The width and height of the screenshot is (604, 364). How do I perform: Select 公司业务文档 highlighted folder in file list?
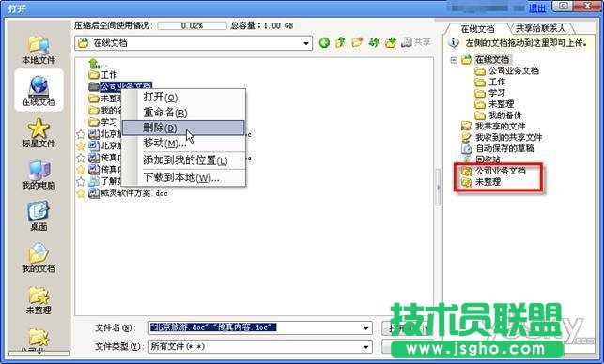[120, 86]
